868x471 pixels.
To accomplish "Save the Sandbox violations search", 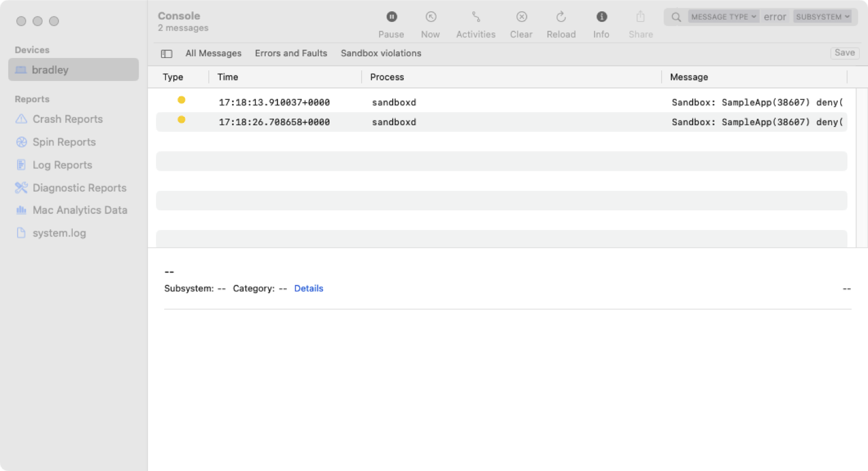I will click(x=844, y=53).
